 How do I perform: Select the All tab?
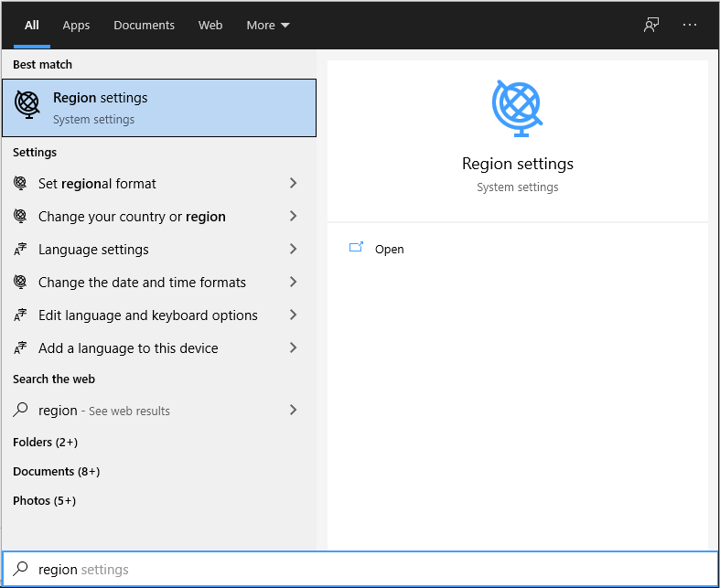(32, 26)
